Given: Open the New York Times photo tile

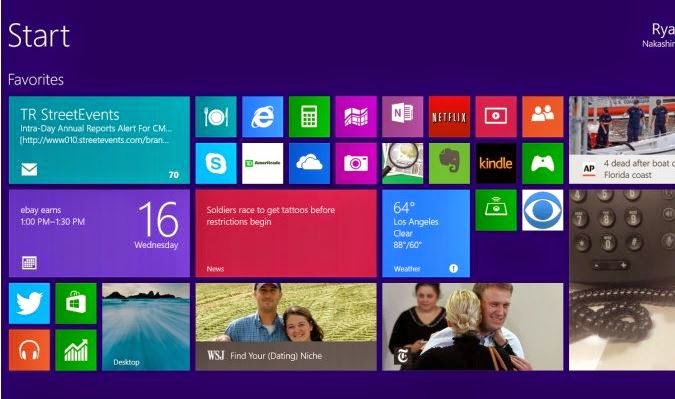Looking at the screenshot, I should 473,327.
